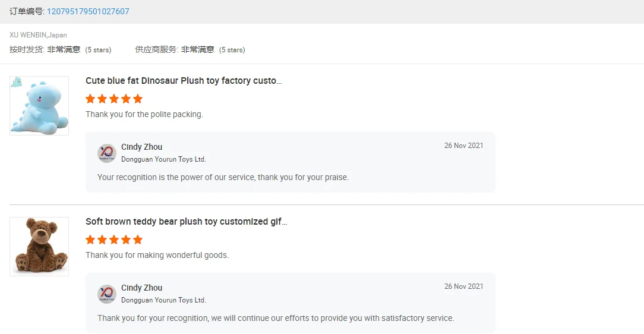This screenshot has width=644, height=334.
Task: Open Soft brown teddy bear plush toy title
Action: pyautogui.click(x=186, y=222)
